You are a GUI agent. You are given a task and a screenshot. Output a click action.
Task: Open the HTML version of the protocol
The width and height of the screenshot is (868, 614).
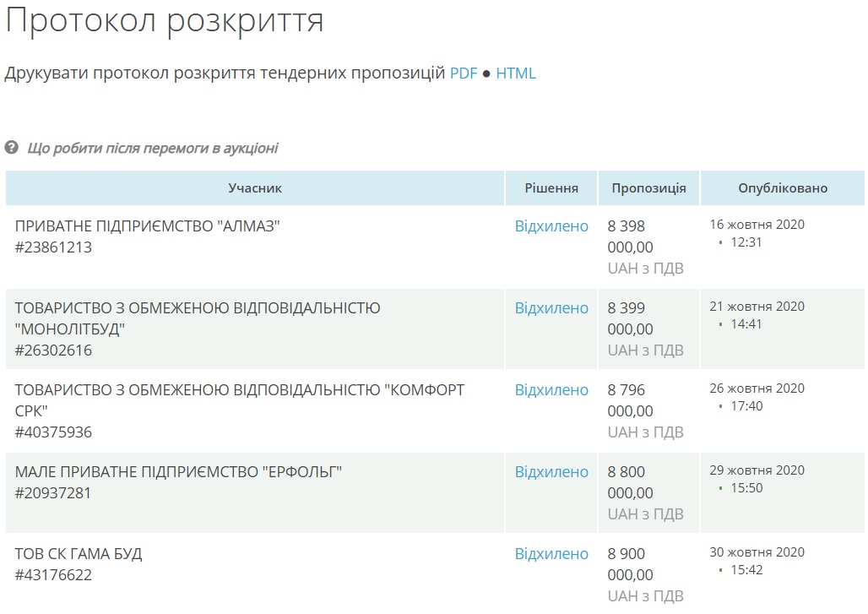(x=515, y=73)
